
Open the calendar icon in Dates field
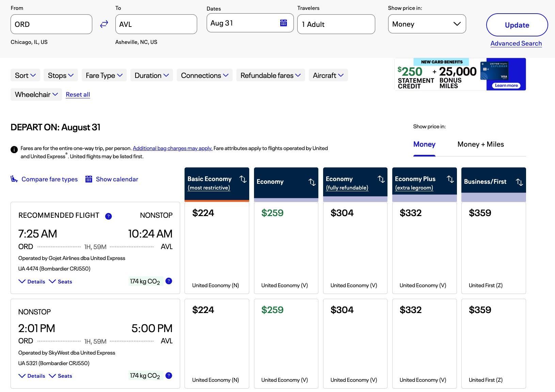[x=283, y=23]
